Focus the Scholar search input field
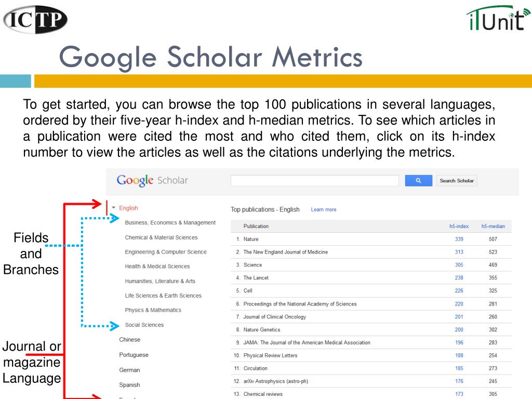Viewport: 532px width, 399px height. point(314,180)
